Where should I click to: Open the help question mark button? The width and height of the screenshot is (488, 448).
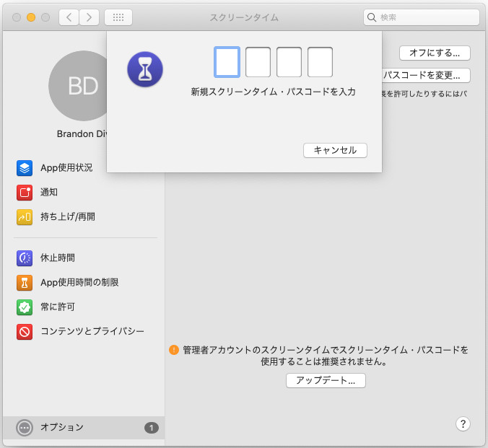pos(463,423)
